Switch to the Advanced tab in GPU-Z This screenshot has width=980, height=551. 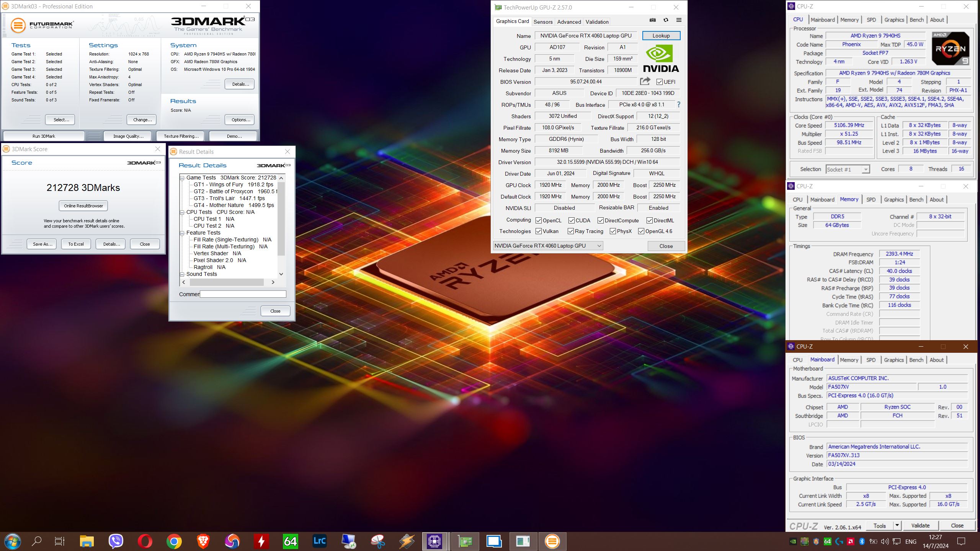[x=569, y=22]
